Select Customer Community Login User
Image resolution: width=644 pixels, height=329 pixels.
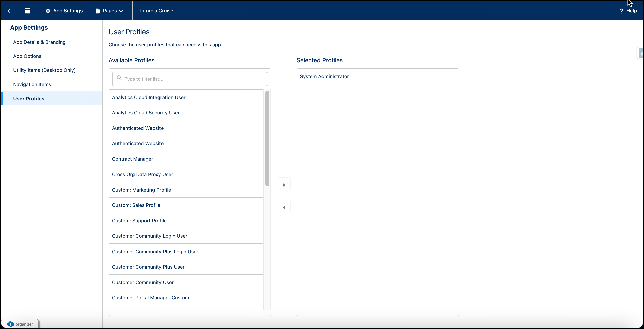186,236
